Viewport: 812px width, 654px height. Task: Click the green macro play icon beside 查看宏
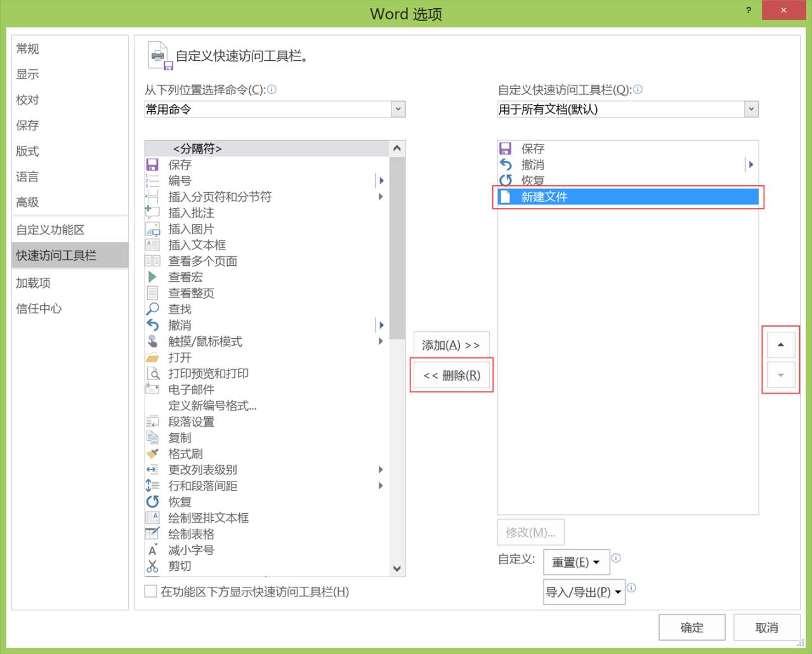coord(152,277)
